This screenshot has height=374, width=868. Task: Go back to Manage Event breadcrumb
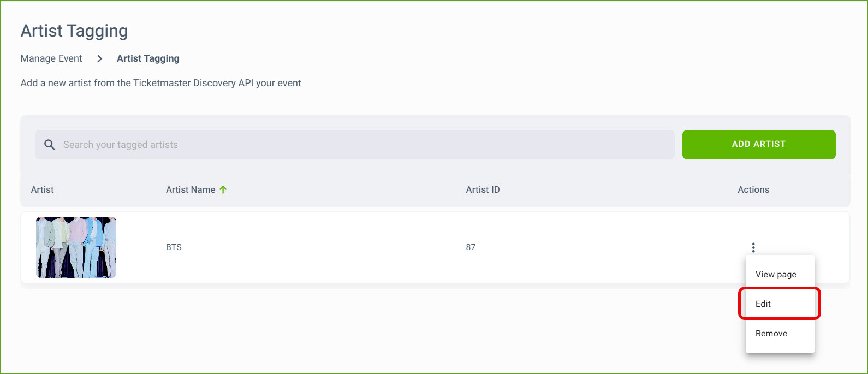pyautogui.click(x=51, y=58)
